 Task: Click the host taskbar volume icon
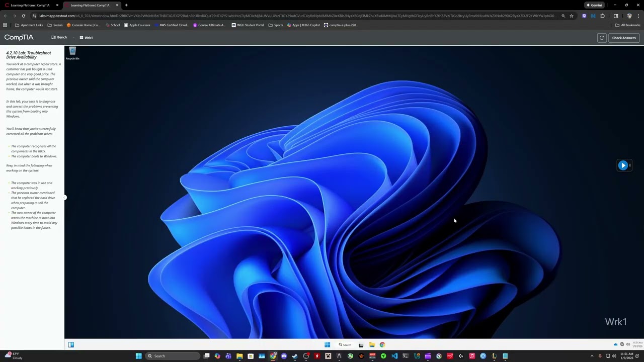(614, 356)
